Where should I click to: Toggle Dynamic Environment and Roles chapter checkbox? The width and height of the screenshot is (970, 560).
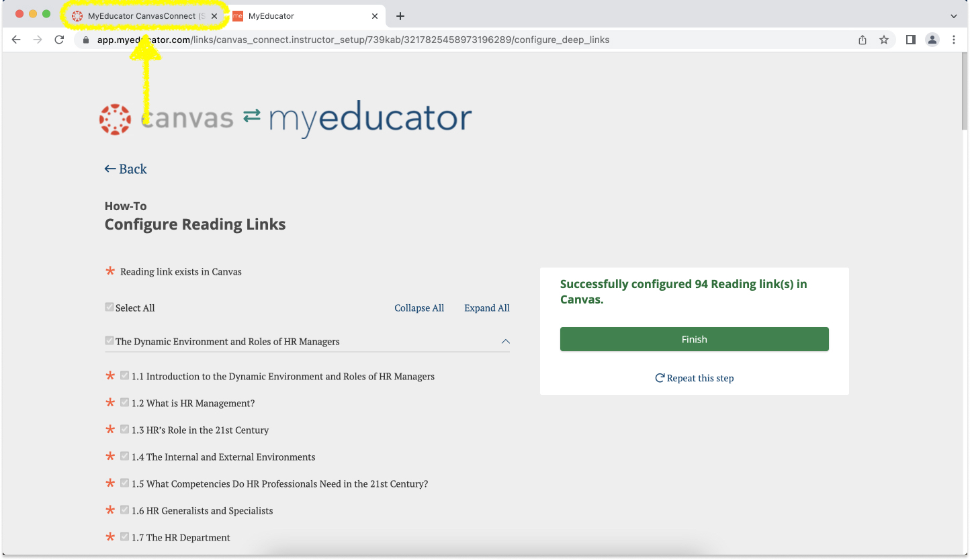click(x=109, y=340)
